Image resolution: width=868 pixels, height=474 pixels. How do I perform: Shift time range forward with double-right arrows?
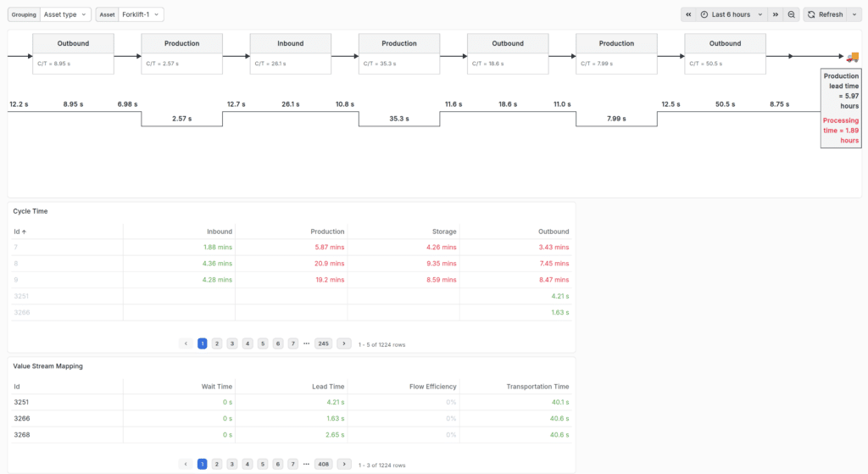coord(775,14)
